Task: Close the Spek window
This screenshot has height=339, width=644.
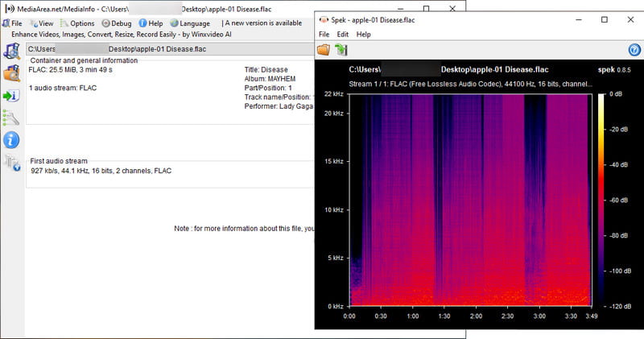Action: coord(630,19)
